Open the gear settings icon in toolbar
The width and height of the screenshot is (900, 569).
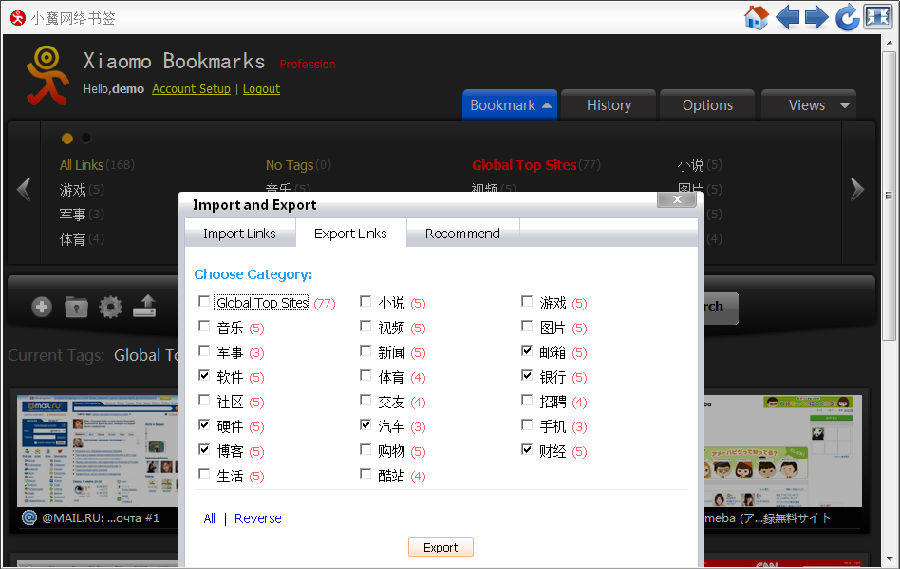[x=110, y=307]
